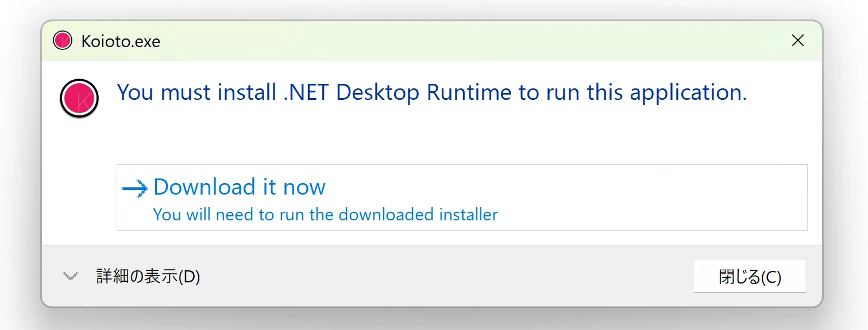Click the large Koioto logo beside the message
This screenshot has width=868, height=330.
79,99
